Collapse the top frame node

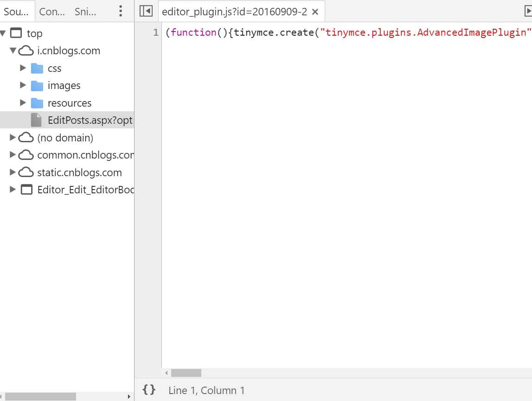point(3,33)
